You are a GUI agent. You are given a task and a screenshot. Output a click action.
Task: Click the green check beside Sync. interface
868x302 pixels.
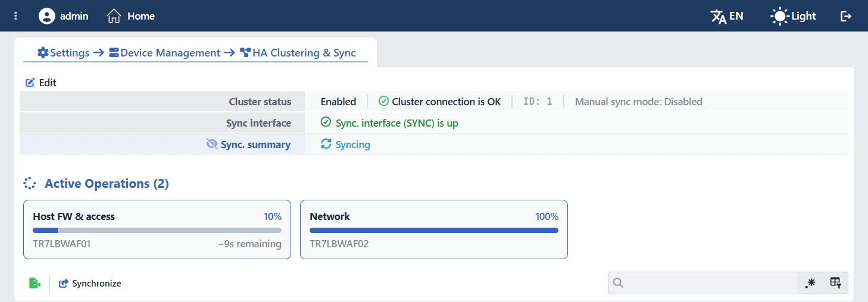[x=326, y=122]
